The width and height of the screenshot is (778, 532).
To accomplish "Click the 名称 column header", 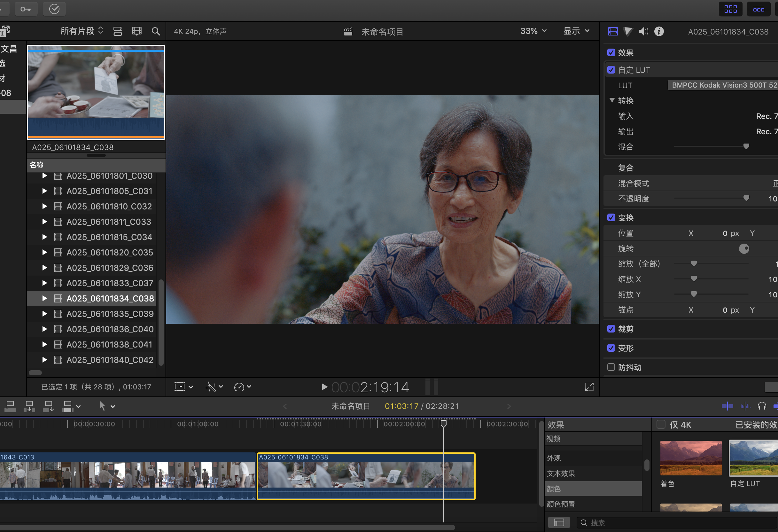I will tap(96, 165).
